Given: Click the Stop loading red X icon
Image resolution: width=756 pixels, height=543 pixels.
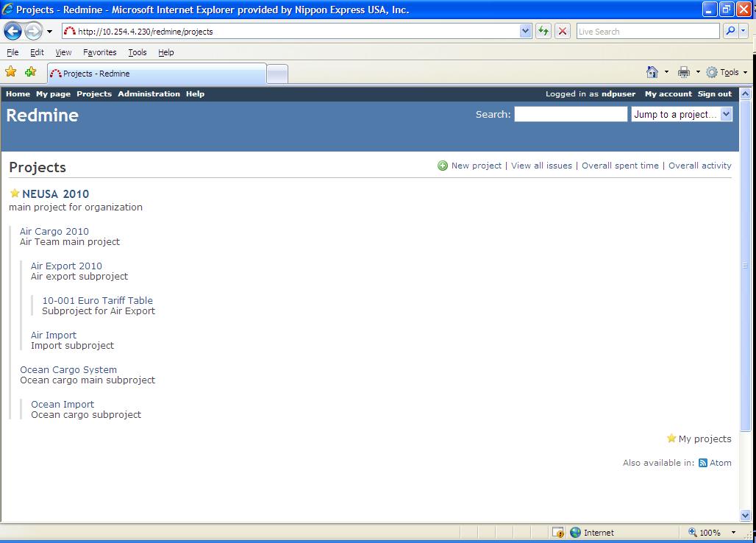Looking at the screenshot, I should [562, 32].
